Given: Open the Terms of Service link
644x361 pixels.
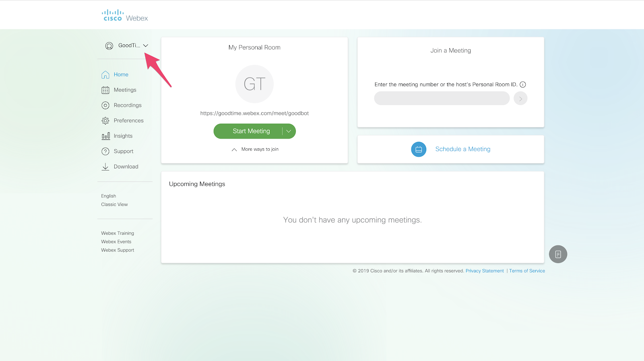Looking at the screenshot, I should coord(527,271).
